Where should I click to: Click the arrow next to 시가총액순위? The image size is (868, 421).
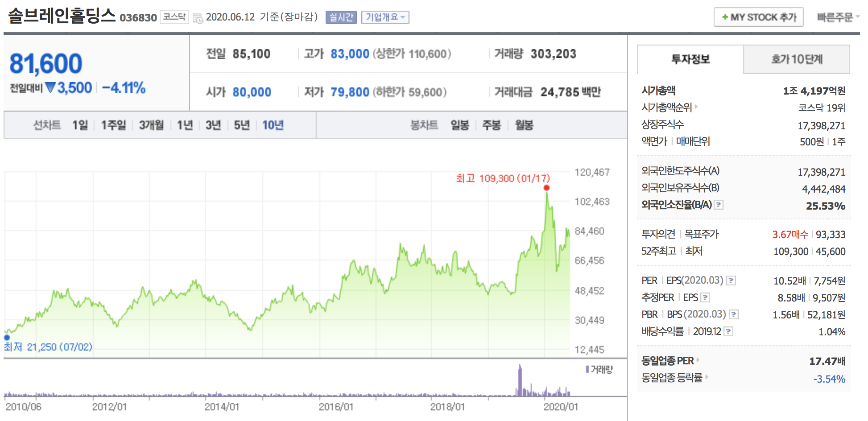coord(696,107)
